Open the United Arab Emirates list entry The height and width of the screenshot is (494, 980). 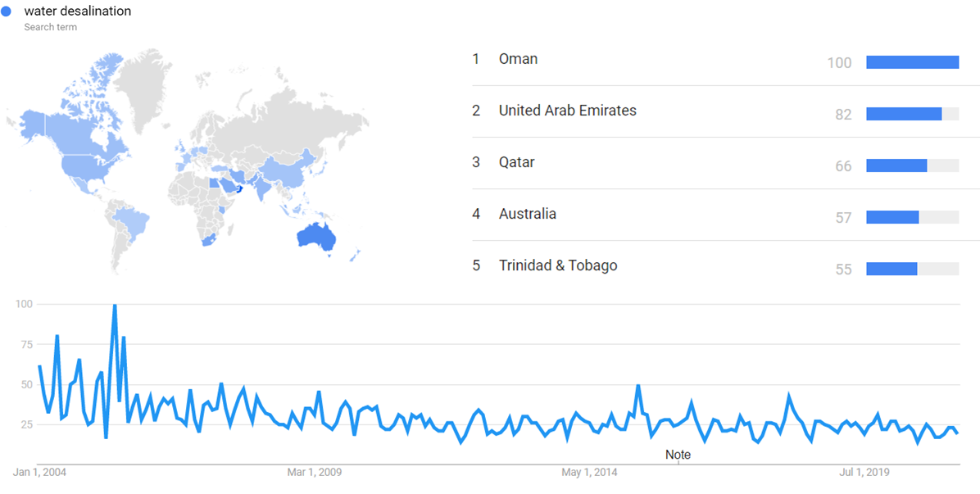click(567, 111)
